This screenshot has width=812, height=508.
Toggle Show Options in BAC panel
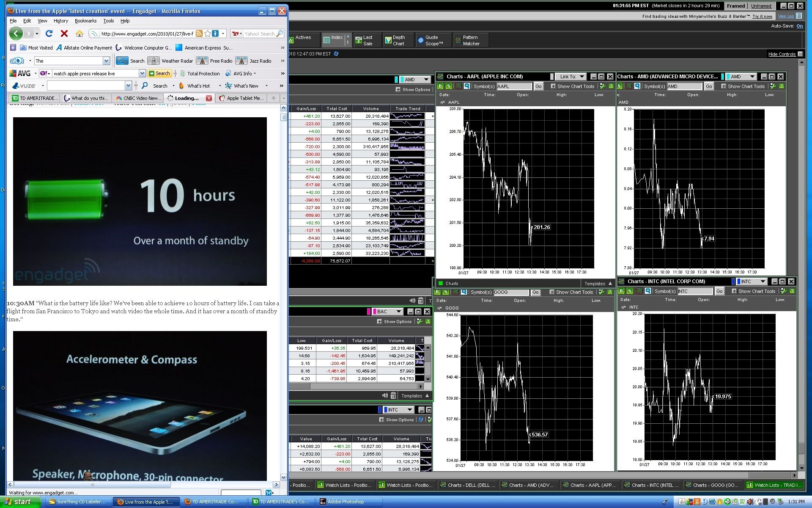(394, 322)
